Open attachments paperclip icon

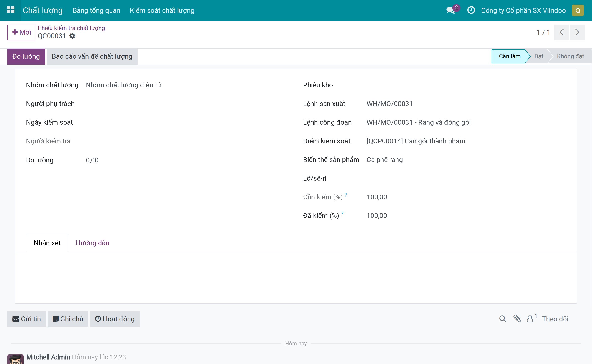pos(517,319)
